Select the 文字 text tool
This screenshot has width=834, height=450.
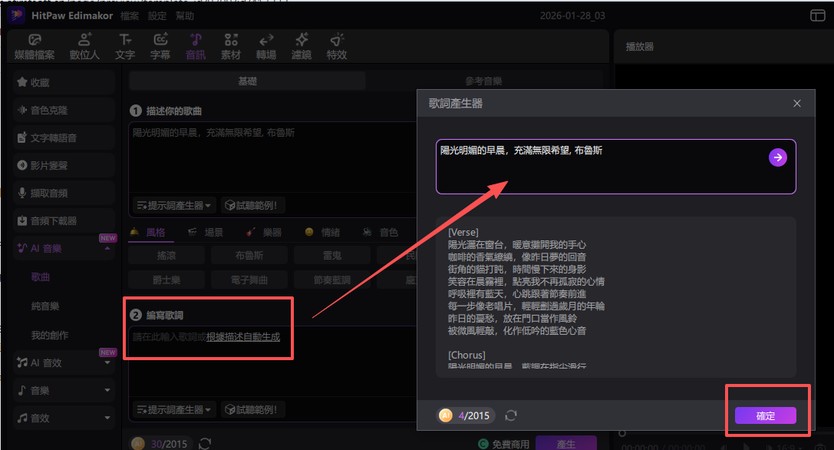click(x=125, y=46)
